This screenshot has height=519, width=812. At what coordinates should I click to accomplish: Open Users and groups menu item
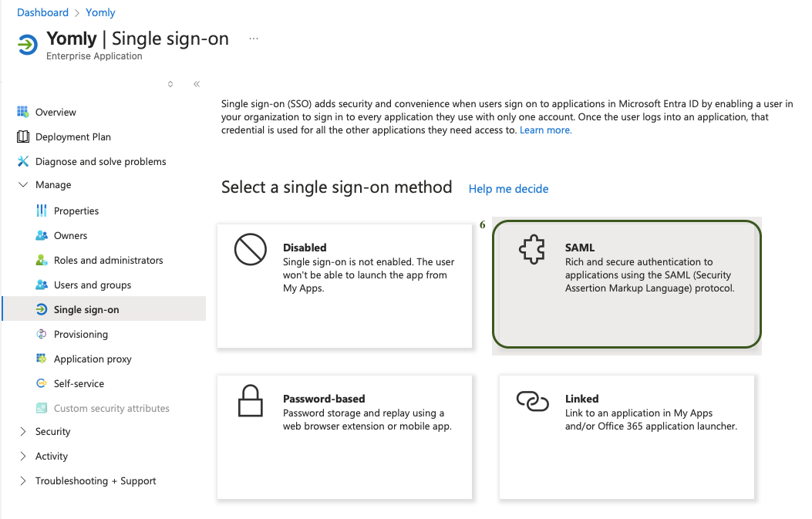tap(93, 285)
